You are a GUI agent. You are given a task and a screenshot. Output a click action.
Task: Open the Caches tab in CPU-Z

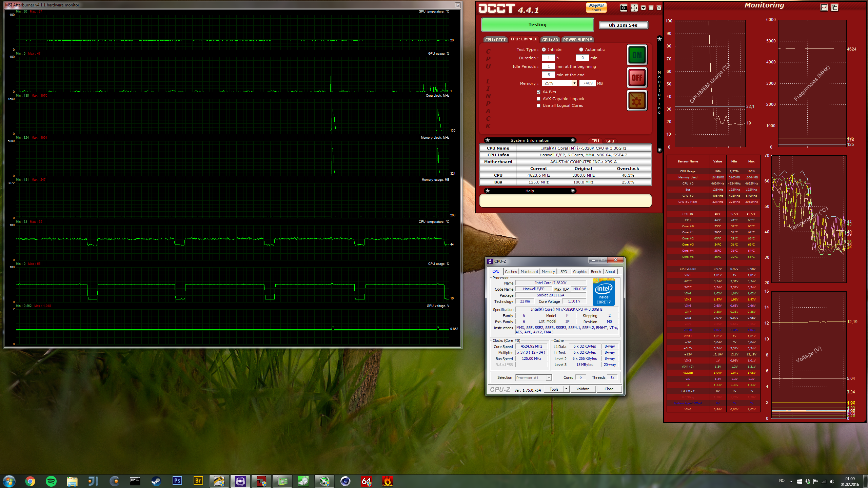point(511,272)
